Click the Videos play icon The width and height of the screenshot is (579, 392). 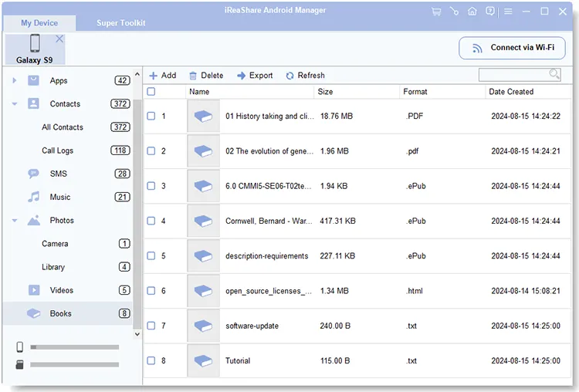pos(34,289)
